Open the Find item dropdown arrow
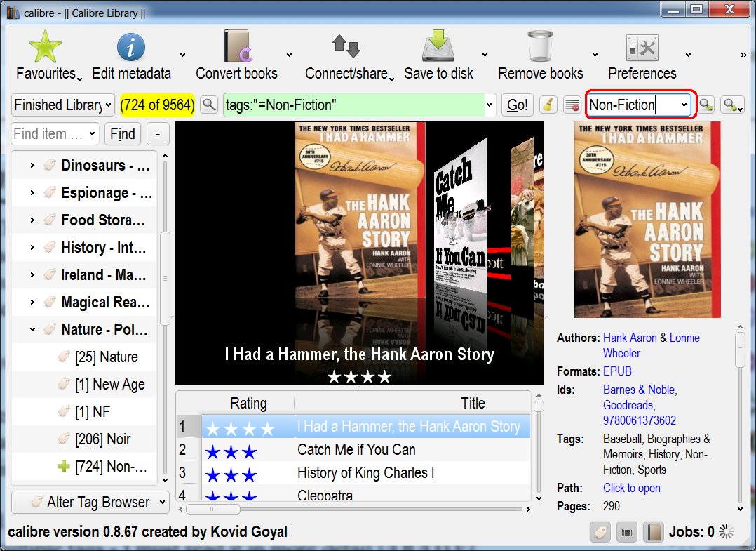Screen dimensions: 756x551 click(92, 133)
